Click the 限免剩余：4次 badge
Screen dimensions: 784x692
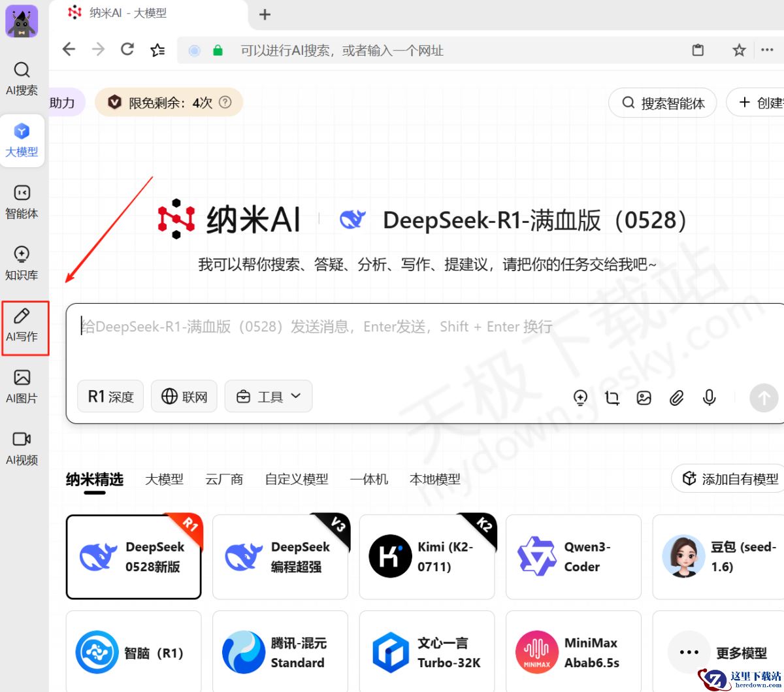[169, 103]
